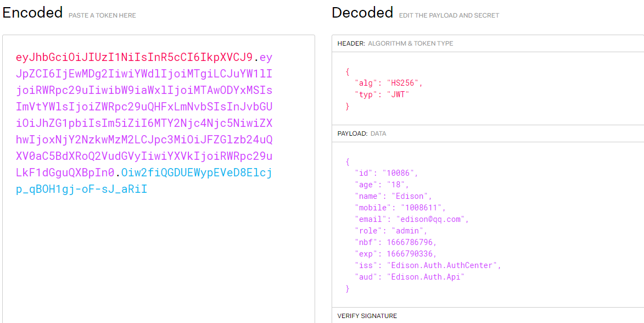Click the "aud": "Edison.Auth.Api" line
This screenshot has height=323, width=644.
(x=410, y=277)
